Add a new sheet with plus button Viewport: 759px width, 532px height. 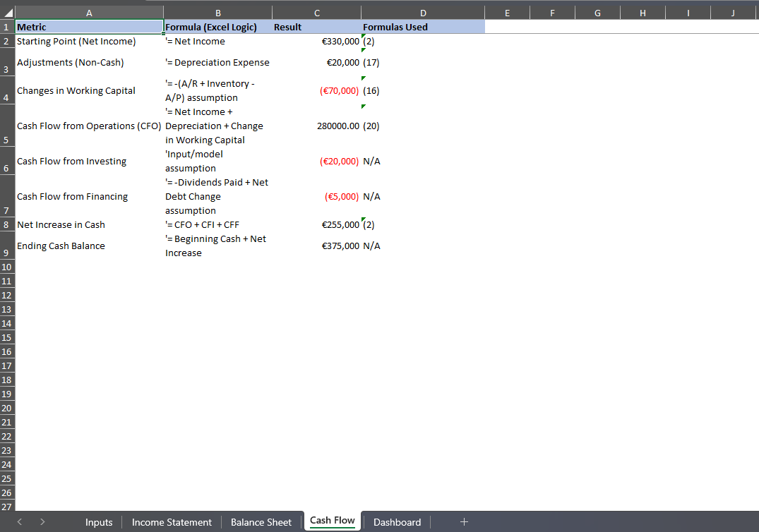coord(464,521)
